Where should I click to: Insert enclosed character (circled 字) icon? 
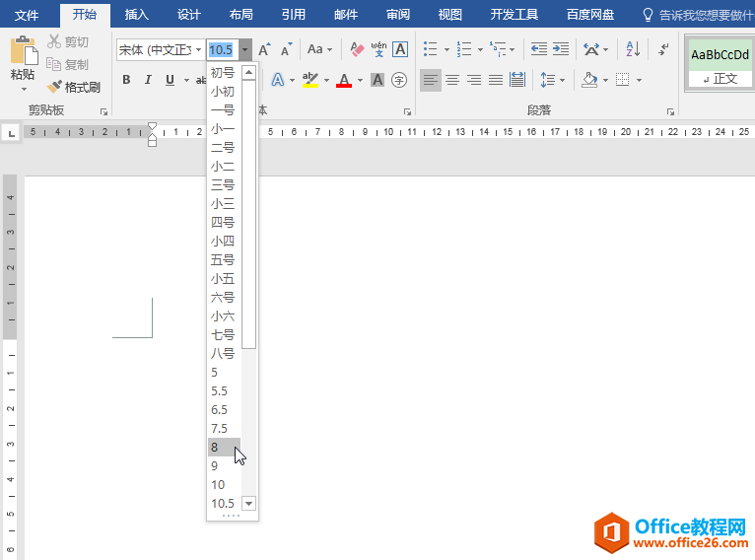(x=399, y=80)
